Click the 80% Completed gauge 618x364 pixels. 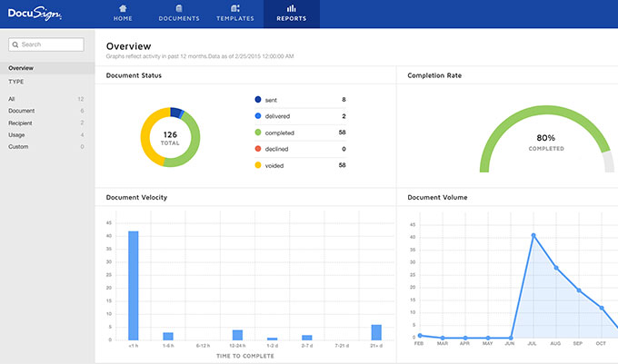tap(547, 139)
